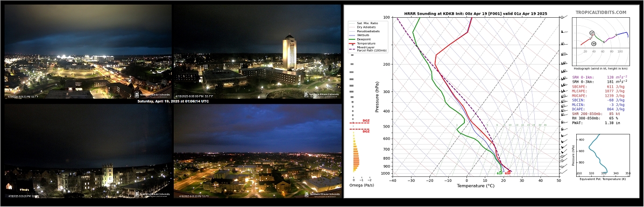Viewport: 644px width, 207px height.
Task: Select 'Dry Adiabats' legend entry
Action: pyautogui.click(x=366, y=27)
